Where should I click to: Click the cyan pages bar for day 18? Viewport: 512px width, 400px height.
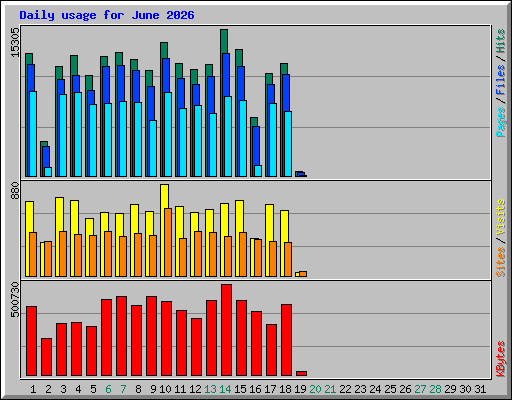coord(288,144)
